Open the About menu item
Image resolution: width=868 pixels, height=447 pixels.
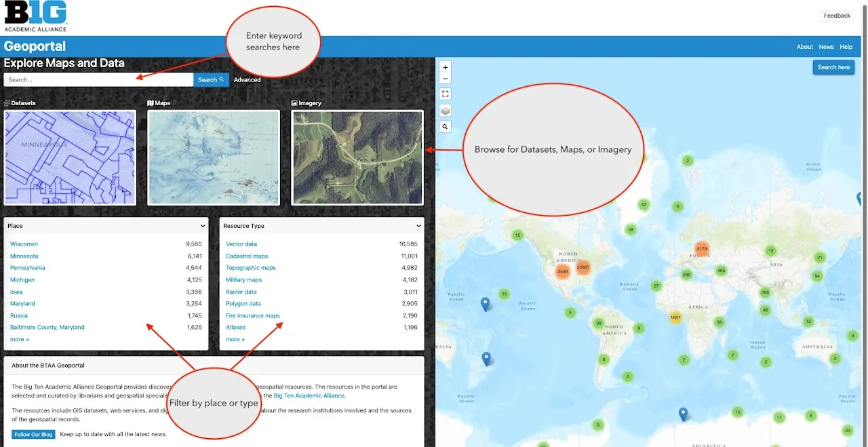(804, 47)
